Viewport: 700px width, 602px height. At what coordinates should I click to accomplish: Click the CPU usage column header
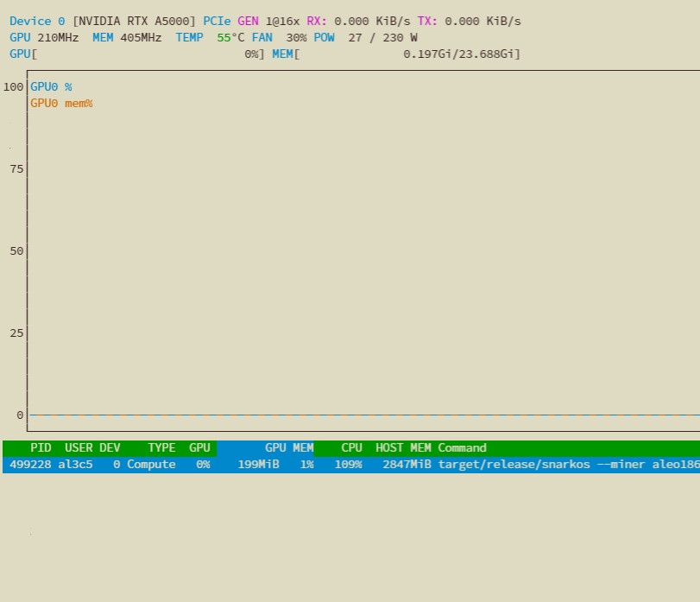(x=350, y=447)
